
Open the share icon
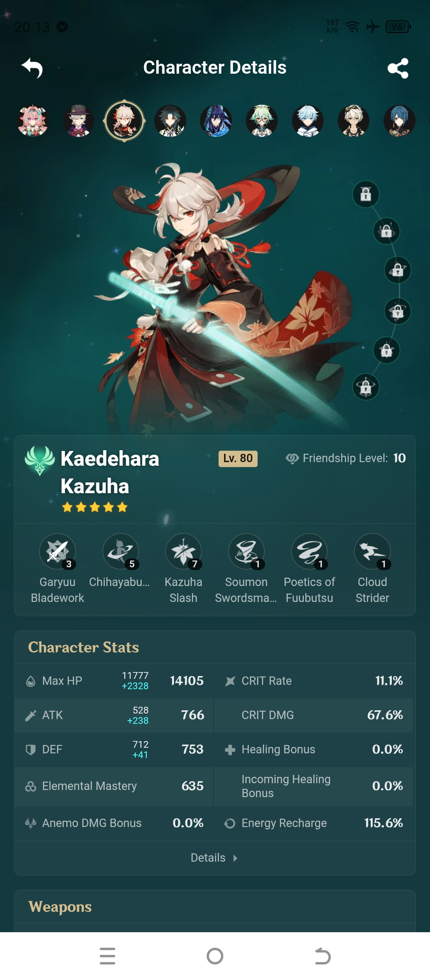click(x=398, y=68)
